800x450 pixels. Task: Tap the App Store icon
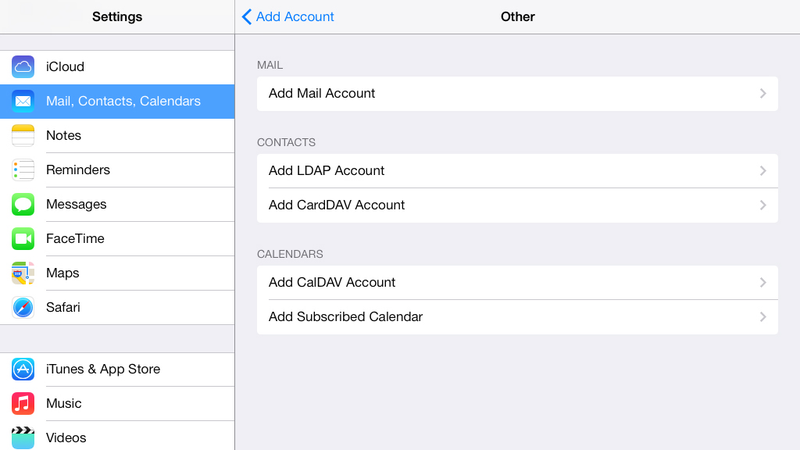tap(23, 369)
